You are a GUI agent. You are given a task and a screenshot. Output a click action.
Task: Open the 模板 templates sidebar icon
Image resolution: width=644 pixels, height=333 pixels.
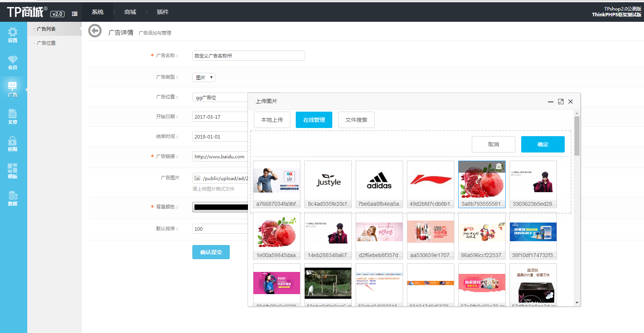13,171
